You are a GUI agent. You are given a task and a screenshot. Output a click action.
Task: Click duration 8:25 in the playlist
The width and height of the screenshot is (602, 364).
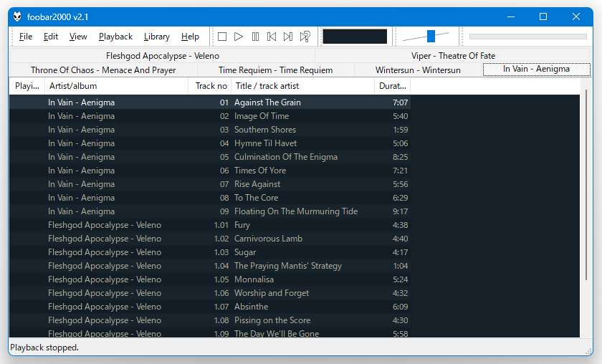click(x=400, y=157)
